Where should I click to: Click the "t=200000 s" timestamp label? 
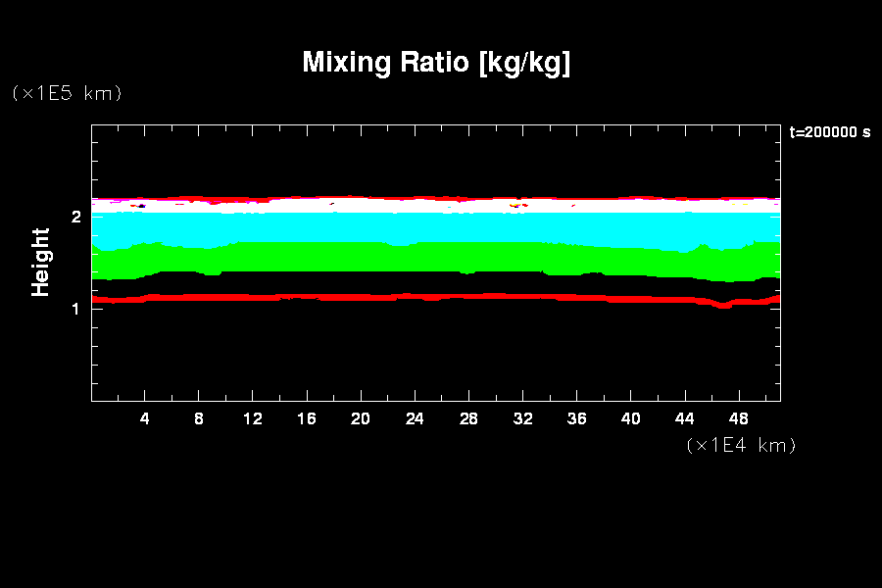click(829, 132)
